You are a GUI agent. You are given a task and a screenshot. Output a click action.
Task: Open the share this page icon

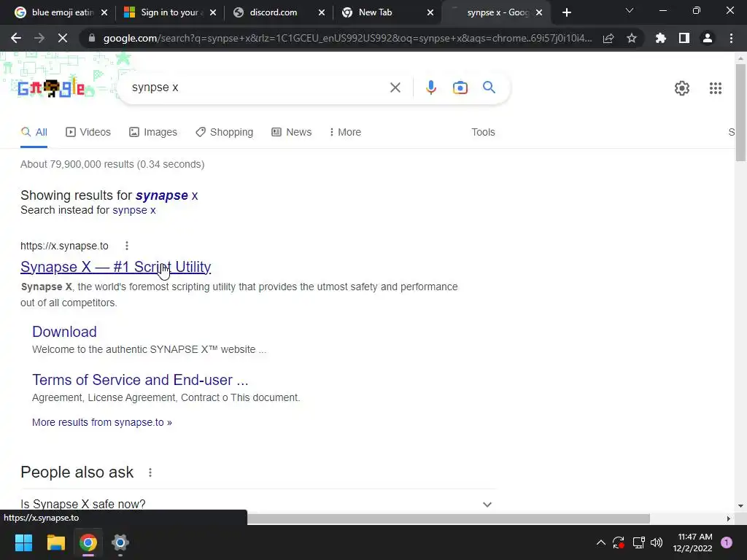click(608, 38)
